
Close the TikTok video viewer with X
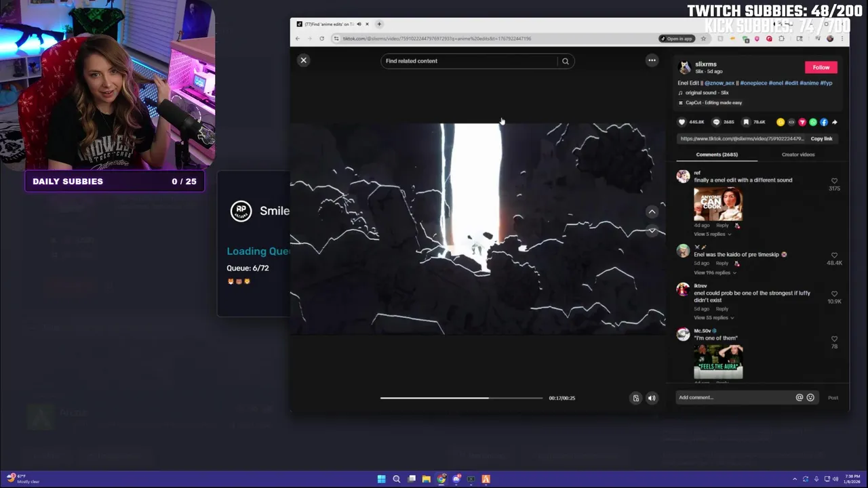click(304, 60)
